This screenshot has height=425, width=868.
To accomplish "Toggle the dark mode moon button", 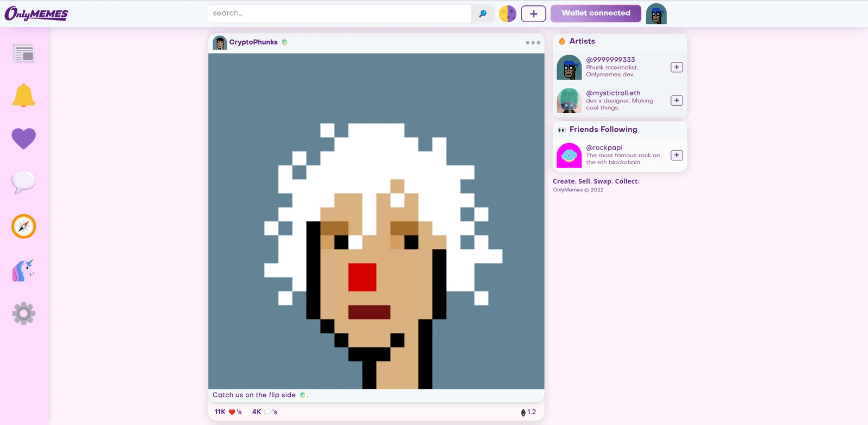I will [507, 14].
